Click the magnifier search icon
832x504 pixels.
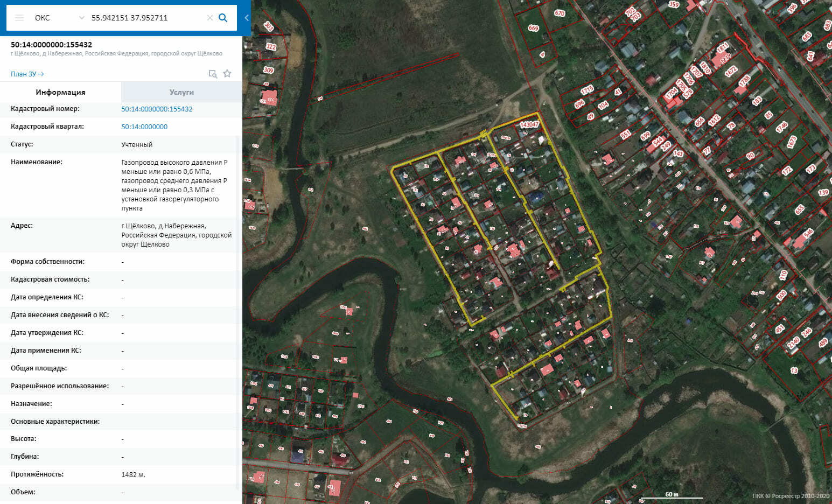[223, 18]
